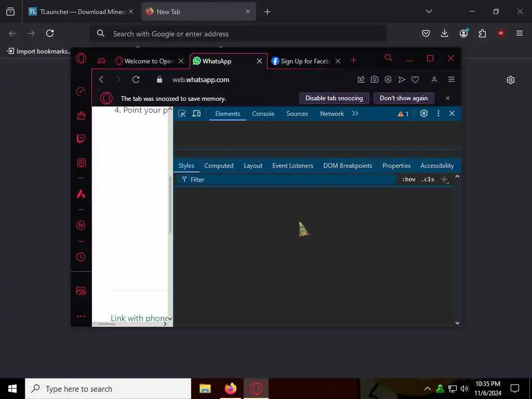Open Opera easy setup sliders icon

[451, 79]
